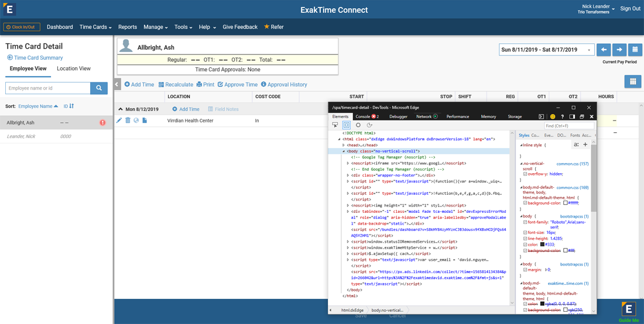Toggle the overflow-y: hidden checkbox
Screen dimensions: 644x324
[x=525, y=174]
